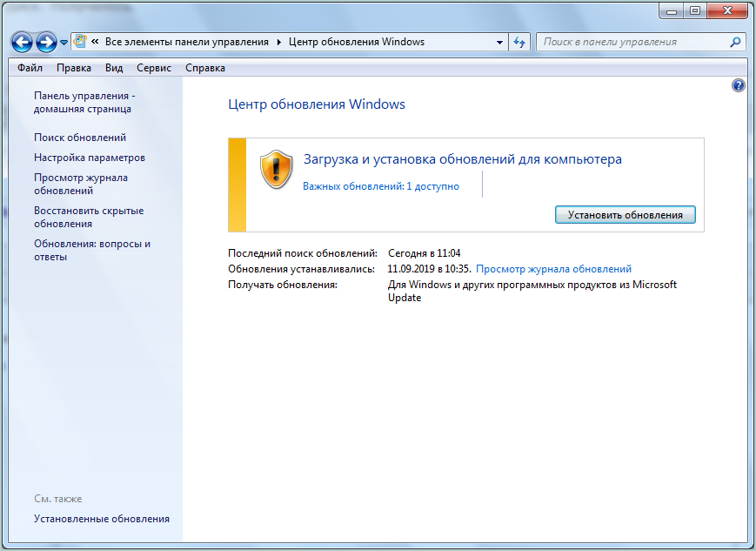The height and width of the screenshot is (551, 756).
Task: Open help via the blue question mark icon
Action: click(738, 86)
